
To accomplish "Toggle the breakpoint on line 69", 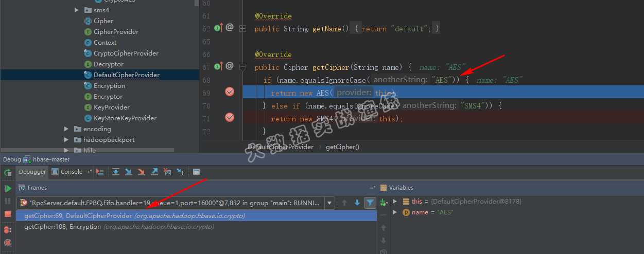I will tap(230, 92).
